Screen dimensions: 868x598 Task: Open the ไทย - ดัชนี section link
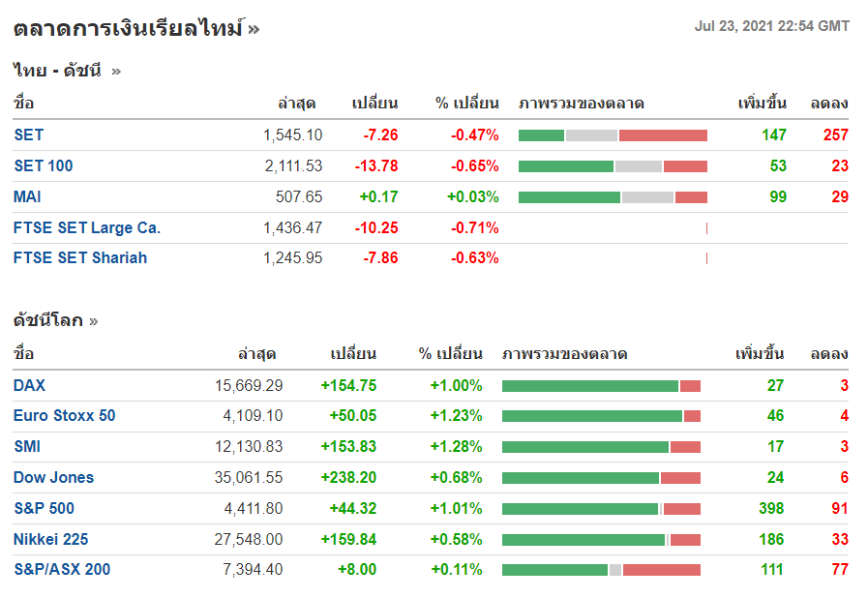point(67,71)
